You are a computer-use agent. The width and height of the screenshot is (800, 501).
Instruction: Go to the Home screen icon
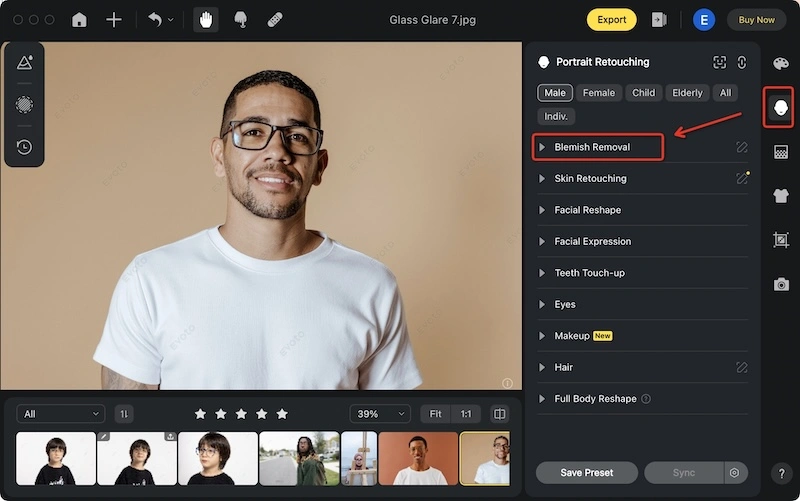[x=79, y=20]
